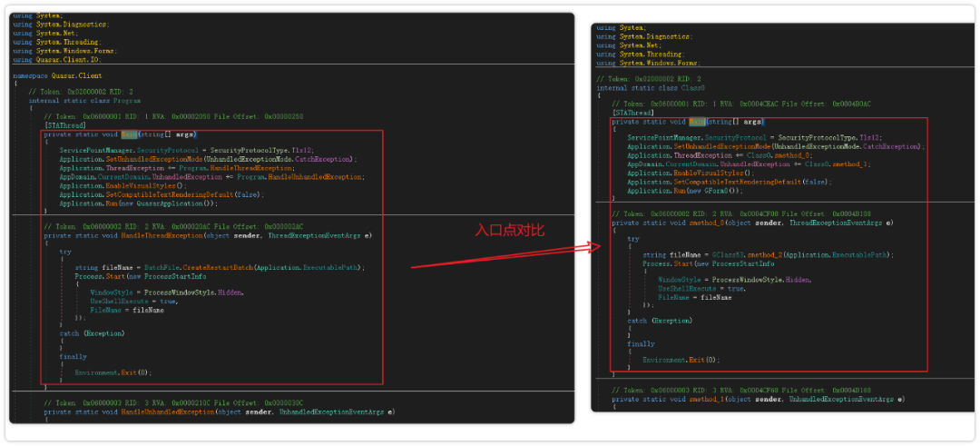Click 'Application.Run(new QuasarApplication());' line

[x=140, y=203]
